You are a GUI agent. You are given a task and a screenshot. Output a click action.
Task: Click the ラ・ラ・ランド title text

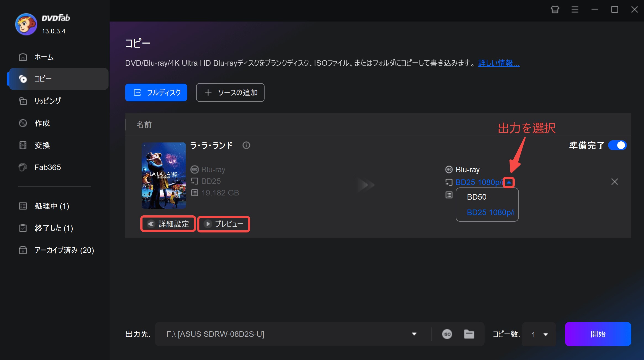click(x=211, y=145)
